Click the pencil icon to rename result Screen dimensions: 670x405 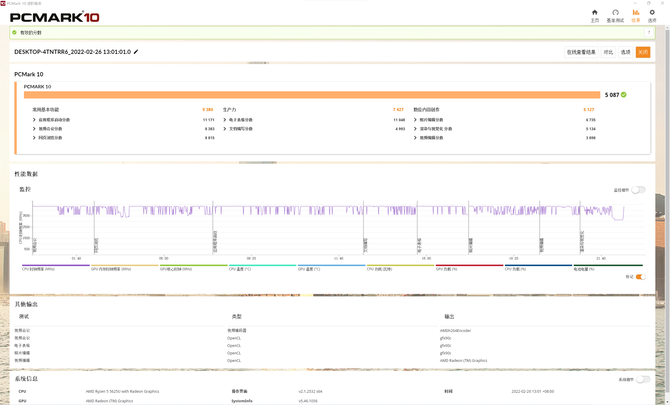pos(137,52)
